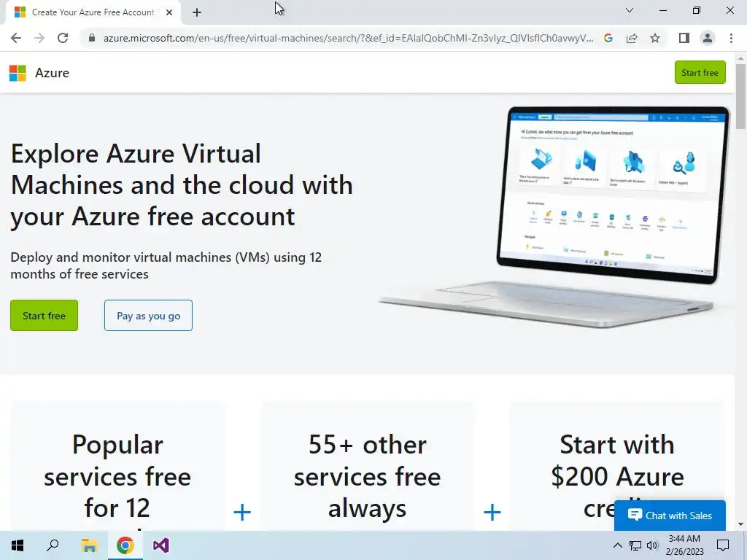The image size is (747, 560).
Task: Click the Chrome taskbar icon
Action: [125, 545]
